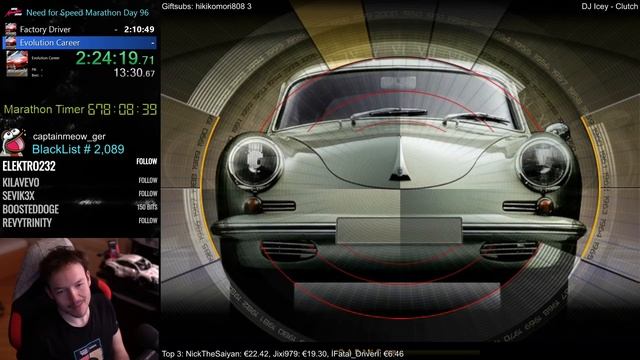This screenshot has height=360, width=640.
Task: Click the Marathon Timer label
Action: (44, 109)
